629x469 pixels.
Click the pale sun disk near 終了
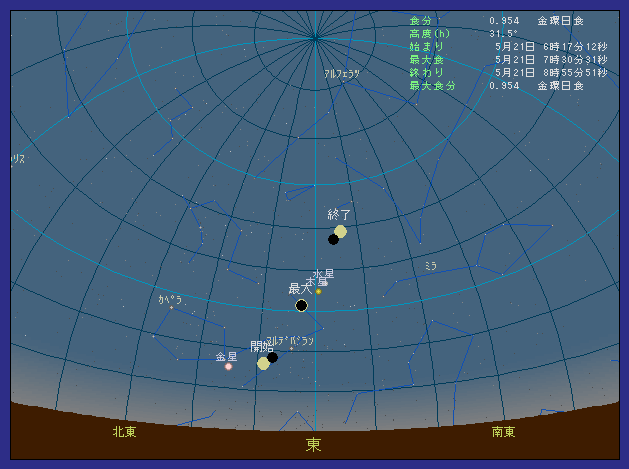(x=341, y=231)
